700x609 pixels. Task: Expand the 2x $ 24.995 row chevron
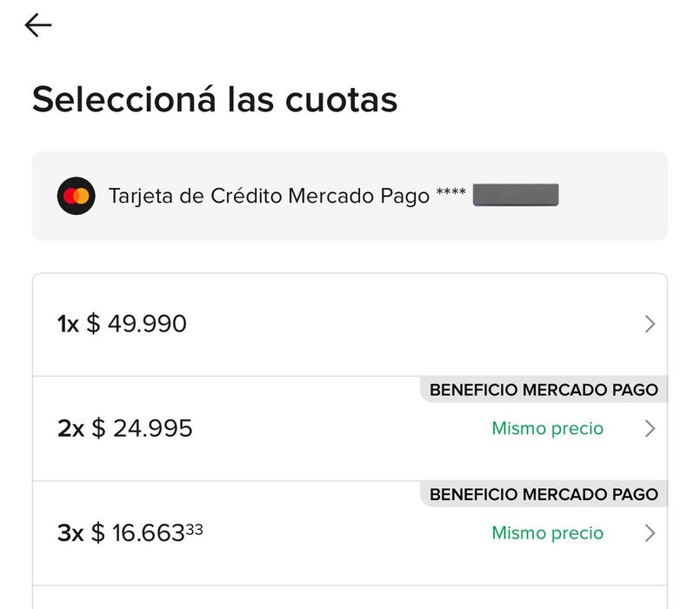tap(650, 429)
